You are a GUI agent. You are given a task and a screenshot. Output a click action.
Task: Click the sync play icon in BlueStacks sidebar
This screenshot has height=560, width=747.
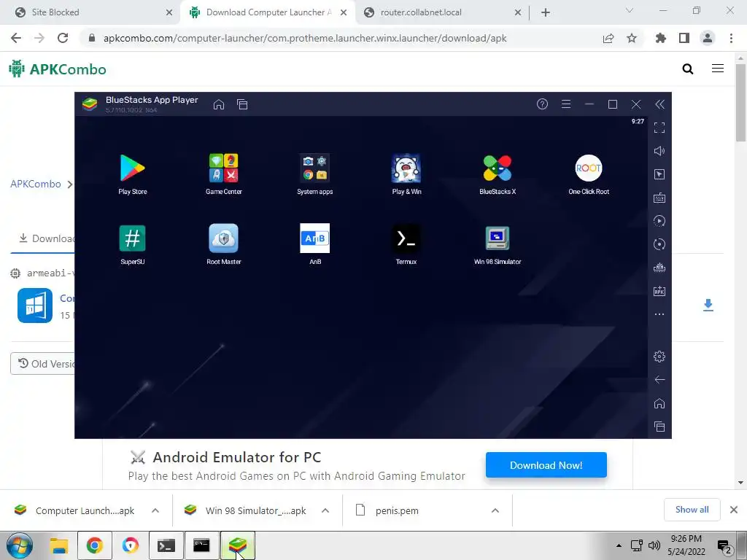(x=659, y=221)
